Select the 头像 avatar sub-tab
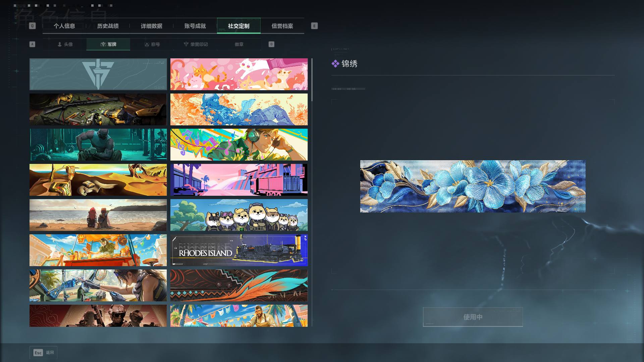The height and width of the screenshot is (362, 644). 65,44
